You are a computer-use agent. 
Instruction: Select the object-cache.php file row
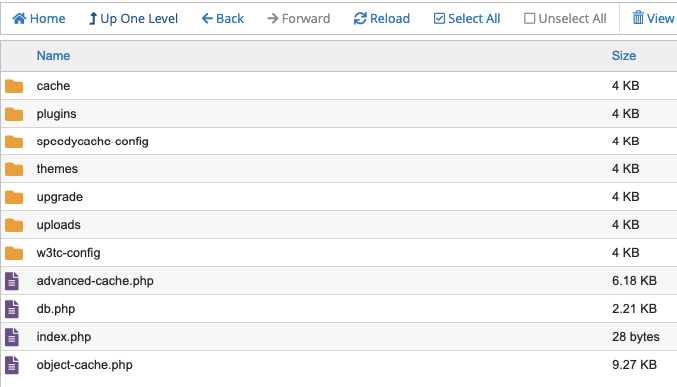pyautogui.click(x=338, y=365)
